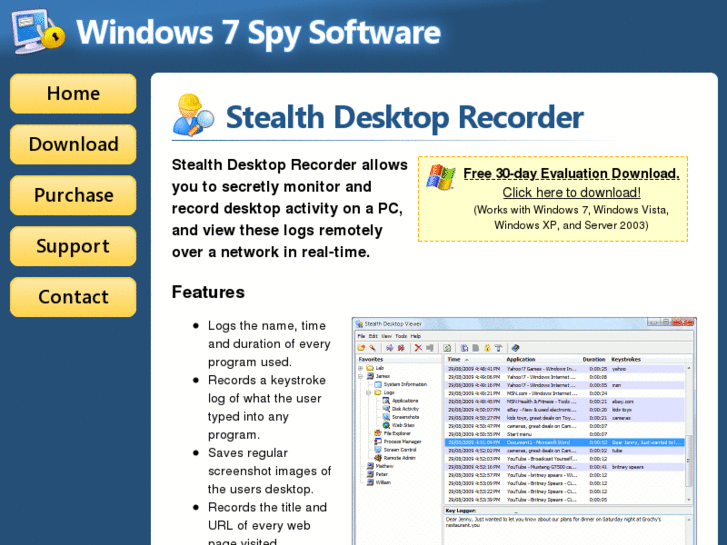Open the Download page from sidebar

pos(73,144)
